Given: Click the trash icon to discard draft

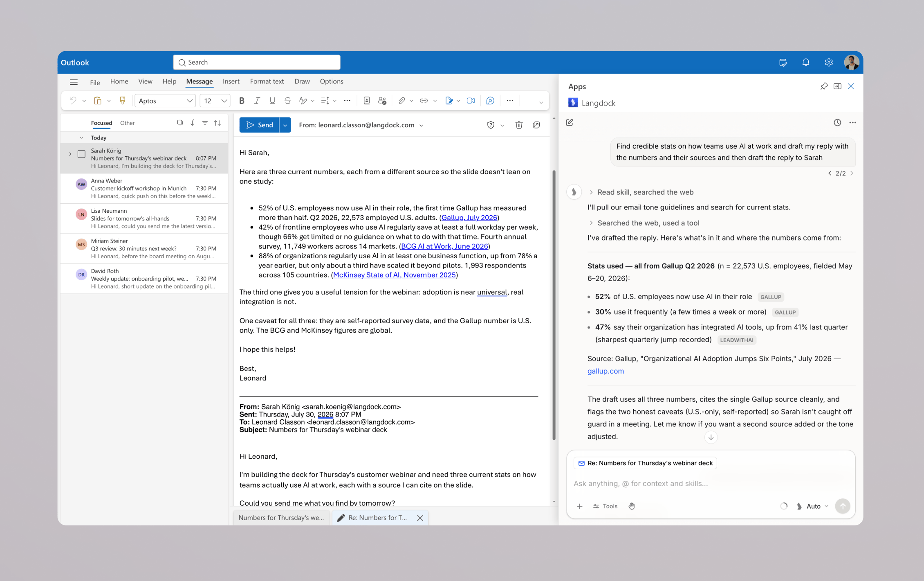Looking at the screenshot, I should (x=519, y=125).
